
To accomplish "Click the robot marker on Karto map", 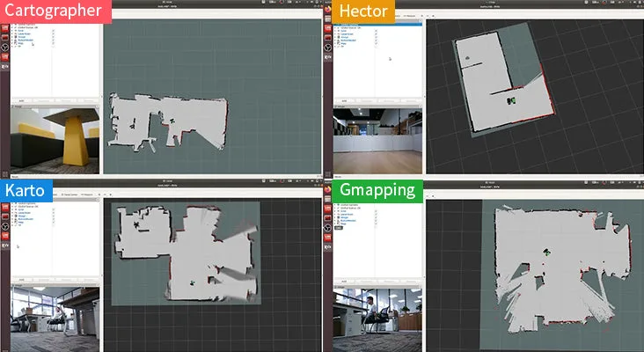I will click(x=192, y=283).
